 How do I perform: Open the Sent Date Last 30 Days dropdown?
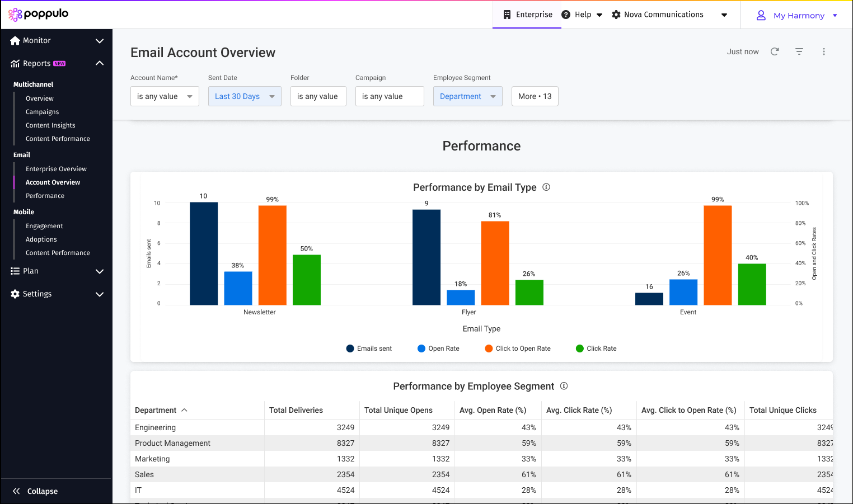(x=245, y=96)
